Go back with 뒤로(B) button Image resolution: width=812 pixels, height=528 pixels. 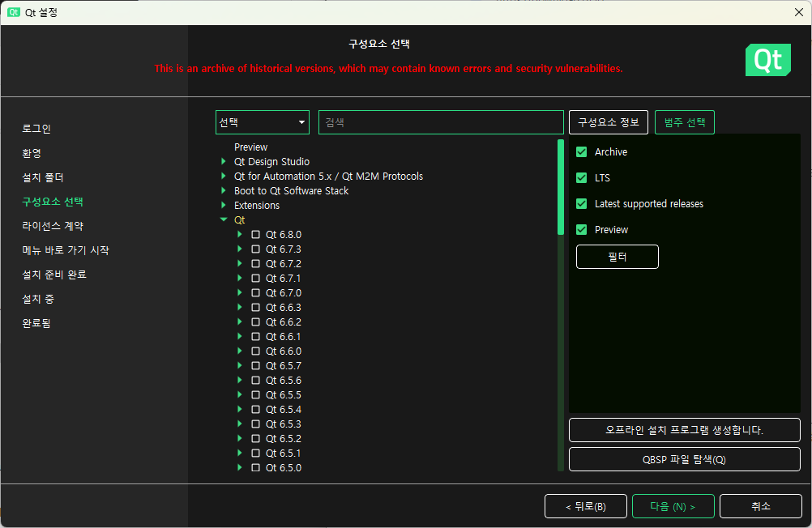586,506
